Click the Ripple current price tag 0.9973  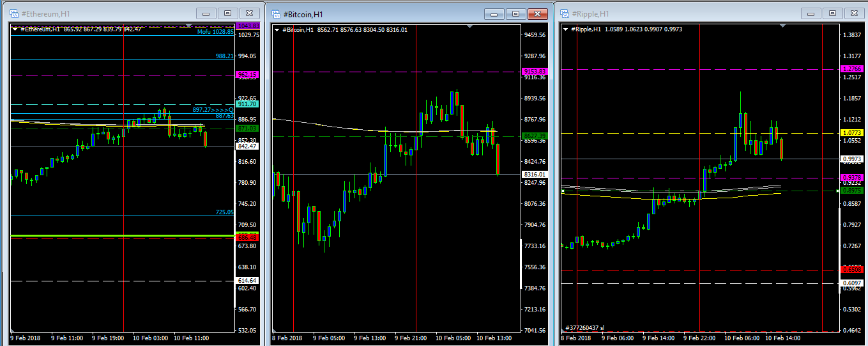pyautogui.click(x=853, y=159)
